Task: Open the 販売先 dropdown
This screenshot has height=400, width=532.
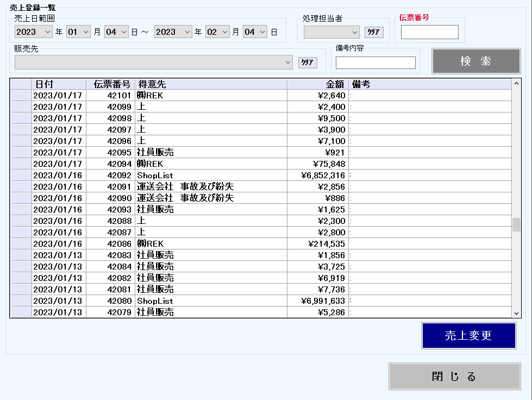Action: 154,62
